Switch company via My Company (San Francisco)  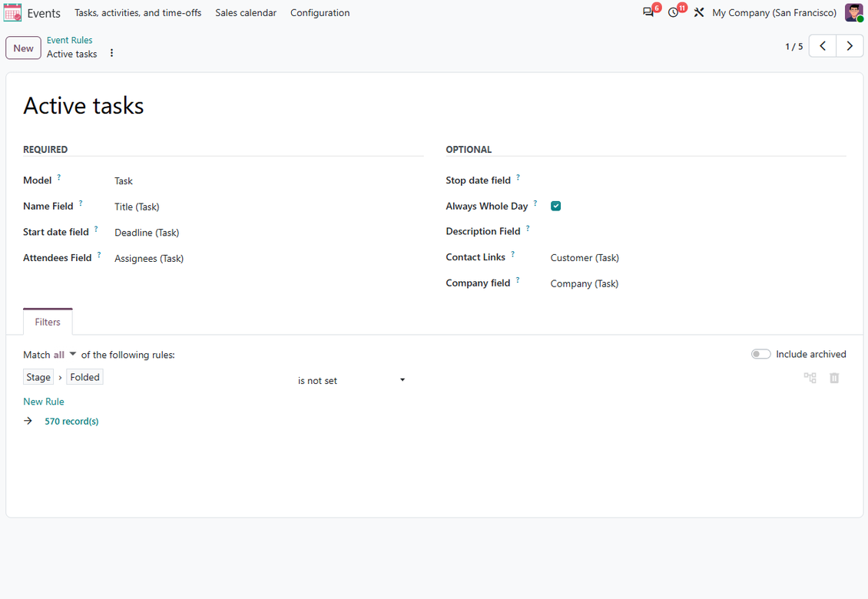[774, 13]
